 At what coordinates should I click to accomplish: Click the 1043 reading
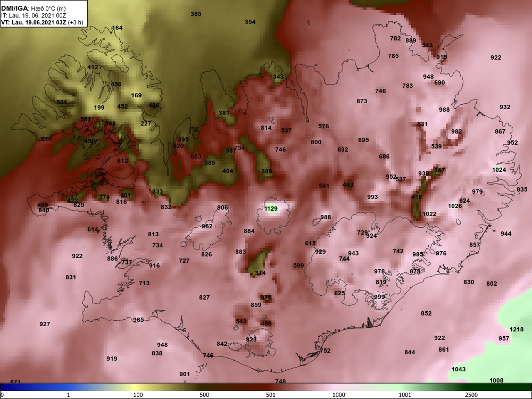[x=459, y=370]
